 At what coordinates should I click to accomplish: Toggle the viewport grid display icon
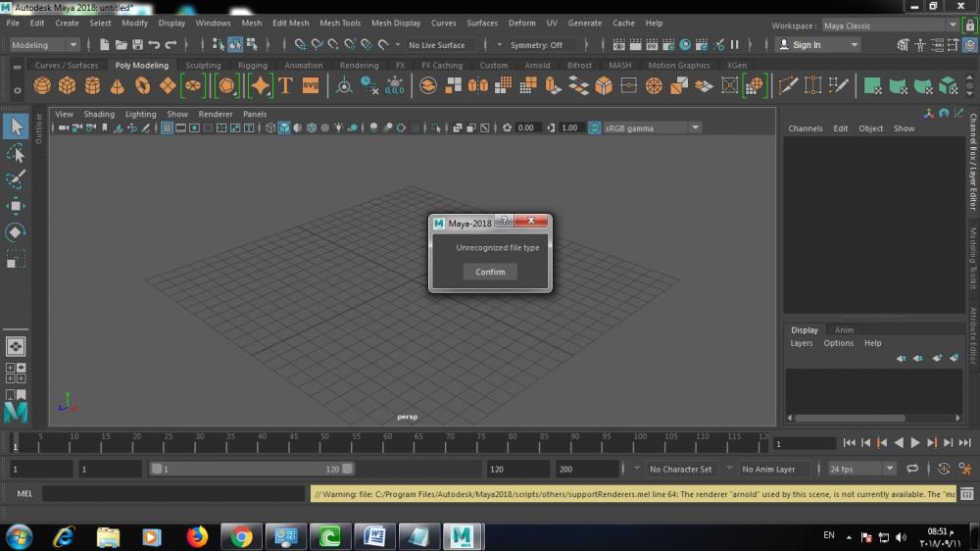tap(167, 127)
